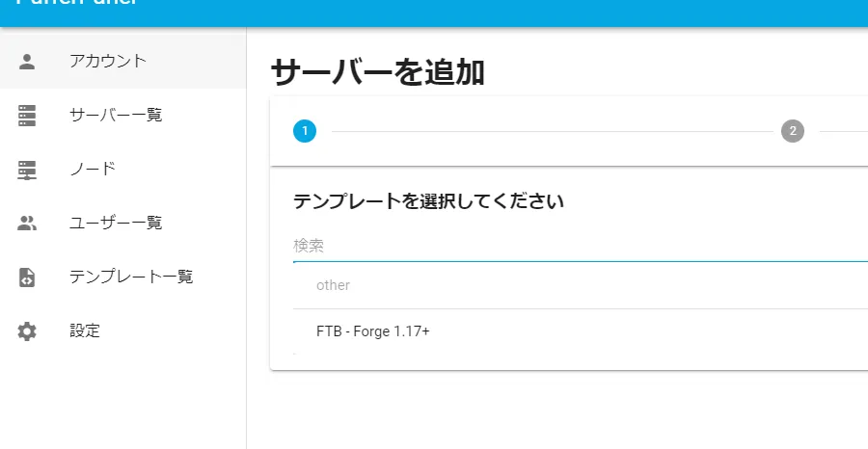This screenshot has width=868, height=449.
Task: Click the person icon beside アカウント
Action: click(x=27, y=62)
